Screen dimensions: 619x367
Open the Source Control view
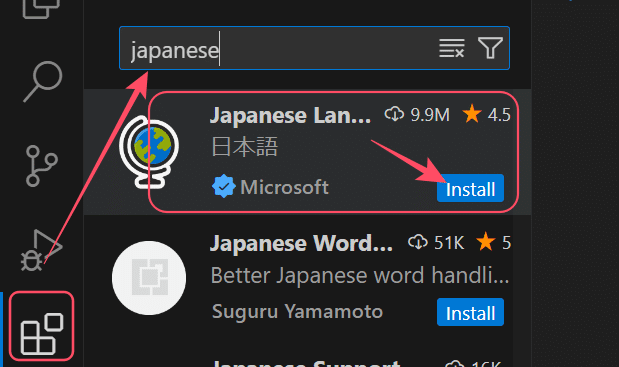[41, 166]
